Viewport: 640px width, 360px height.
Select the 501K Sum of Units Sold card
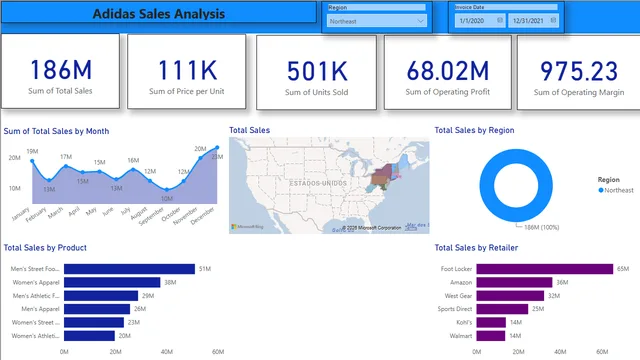click(x=316, y=72)
